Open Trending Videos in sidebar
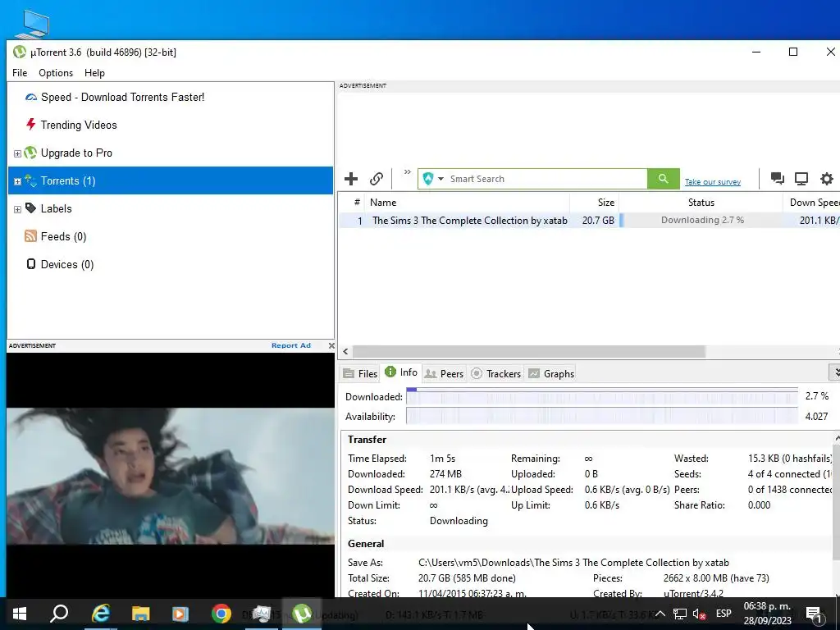 click(x=79, y=125)
